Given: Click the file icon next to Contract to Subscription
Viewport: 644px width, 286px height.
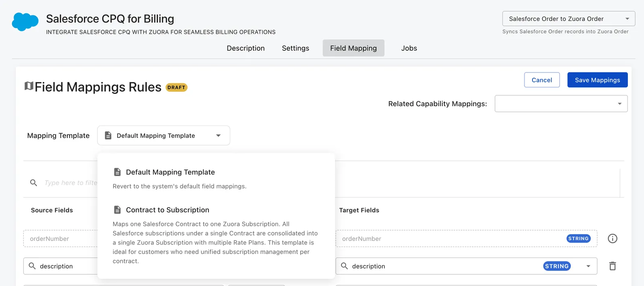Looking at the screenshot, I should pyautogui.click(x=117, y=210).
